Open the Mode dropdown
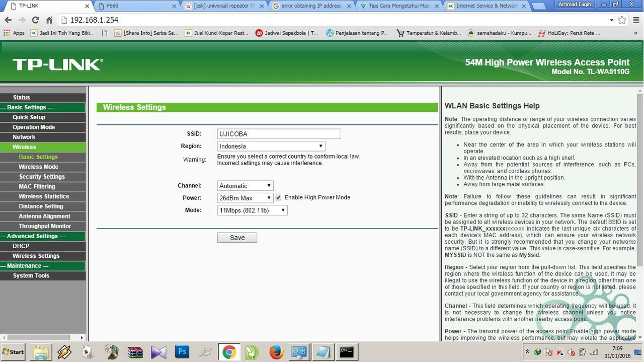 tap(253, 210)
